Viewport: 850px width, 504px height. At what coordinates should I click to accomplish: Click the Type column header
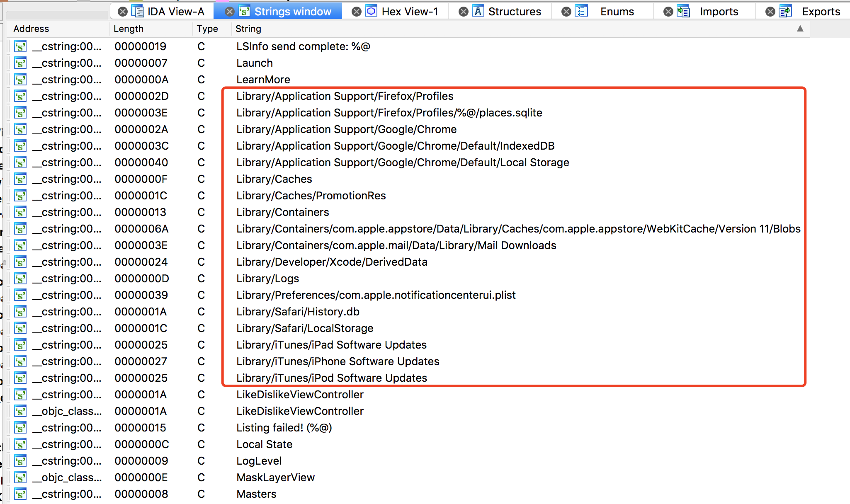(207, 29)
